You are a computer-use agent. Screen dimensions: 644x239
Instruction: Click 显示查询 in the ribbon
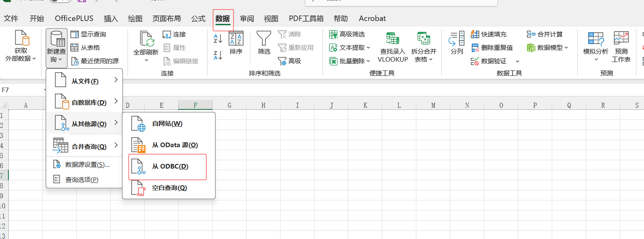(x=88, y=34)
